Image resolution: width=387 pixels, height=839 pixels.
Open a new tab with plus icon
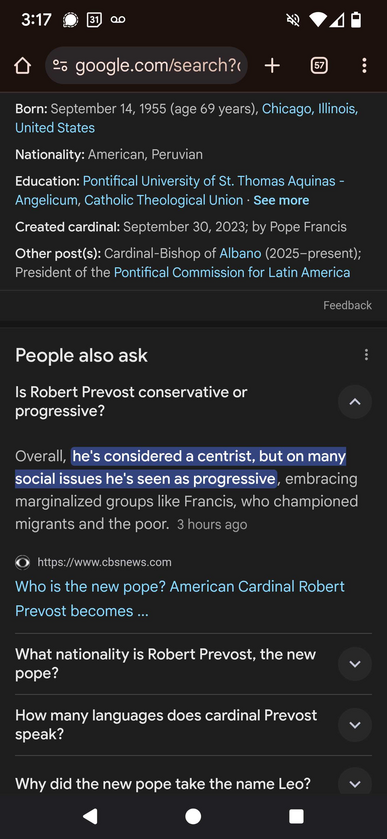pos(272,66)
